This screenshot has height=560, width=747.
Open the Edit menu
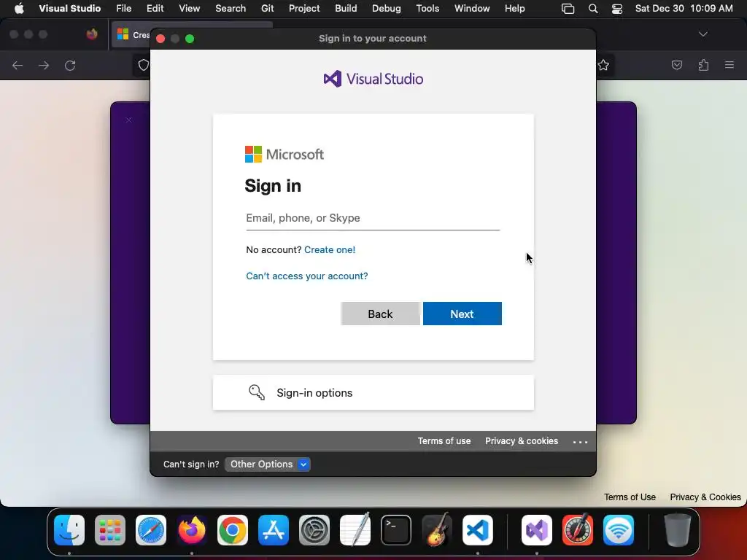pos(155,9)
